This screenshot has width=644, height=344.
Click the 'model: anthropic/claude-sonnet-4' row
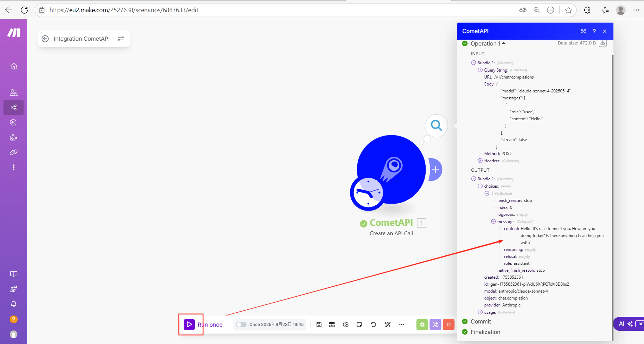tap(516, 291)
